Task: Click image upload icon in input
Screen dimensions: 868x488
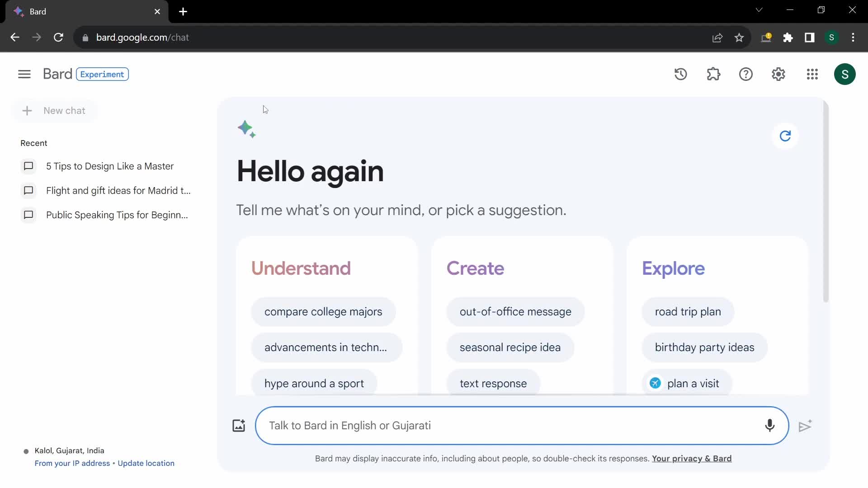Action: 238,426
